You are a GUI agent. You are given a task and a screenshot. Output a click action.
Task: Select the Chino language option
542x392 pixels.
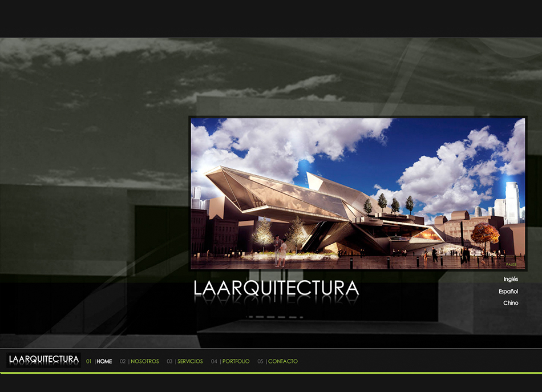511,303
